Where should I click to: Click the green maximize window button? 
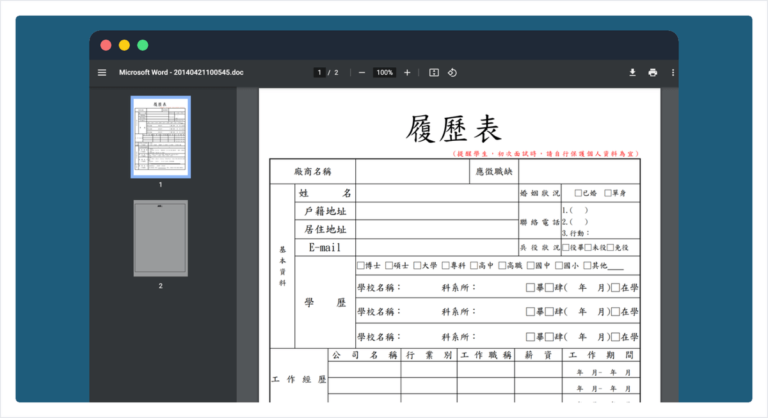[x=143, y=45]
